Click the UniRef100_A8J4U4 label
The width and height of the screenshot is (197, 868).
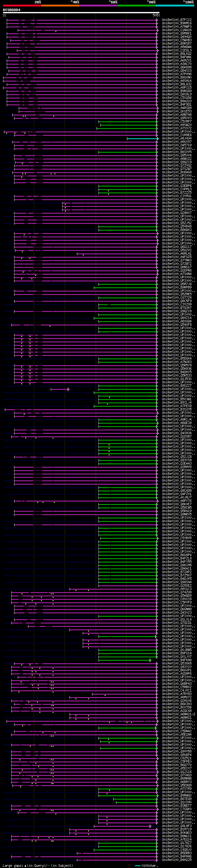point(176,139)
